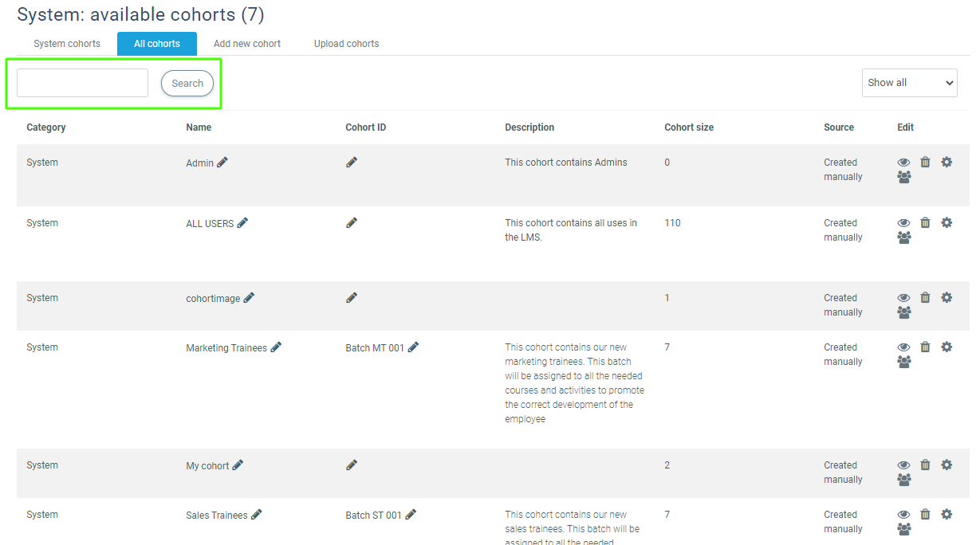Edit the Sales Trainees name pencil
The image size is (980, 545).
pyautogui.click(x=257, y=516)
